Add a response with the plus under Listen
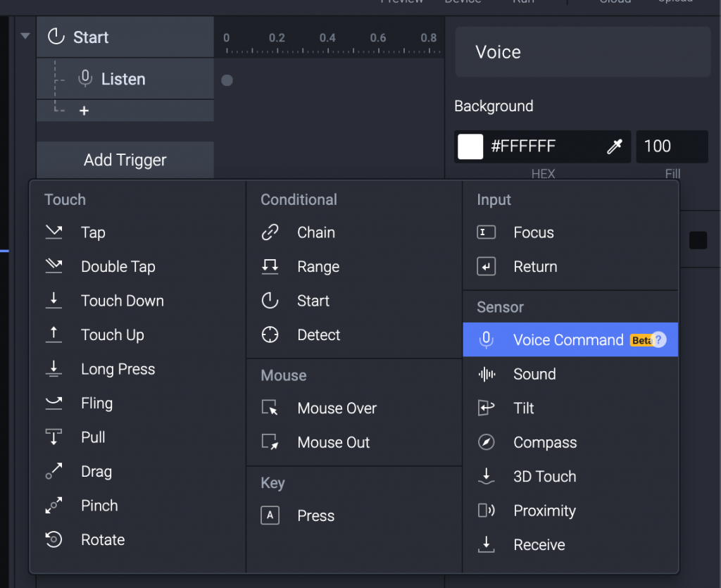The height and width of the screenshot is (588, 721). 84,111
